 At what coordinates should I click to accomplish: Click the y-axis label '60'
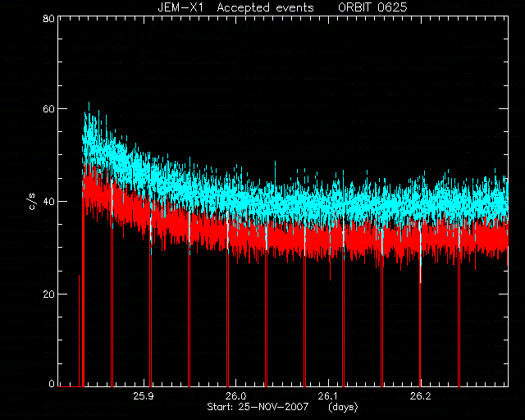pyautogui.click(x=49, y=109)
